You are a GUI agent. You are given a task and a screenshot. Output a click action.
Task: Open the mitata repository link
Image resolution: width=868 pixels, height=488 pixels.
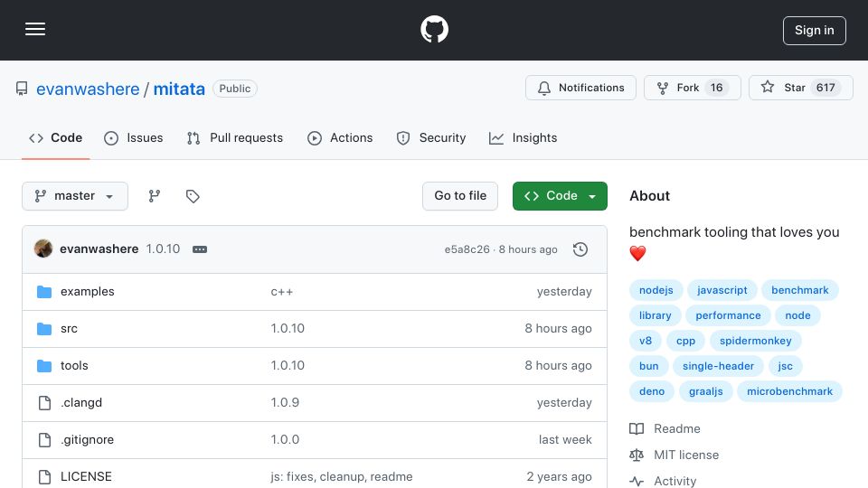click(179, 89)
